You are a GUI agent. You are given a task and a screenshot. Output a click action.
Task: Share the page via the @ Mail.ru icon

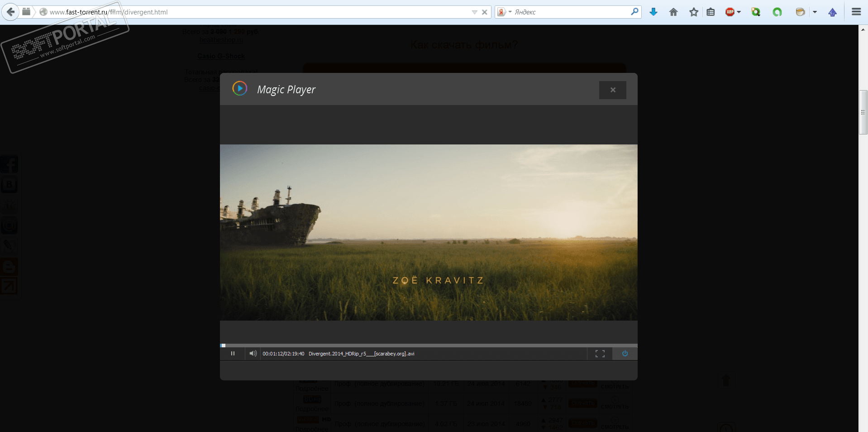point(9,226)
